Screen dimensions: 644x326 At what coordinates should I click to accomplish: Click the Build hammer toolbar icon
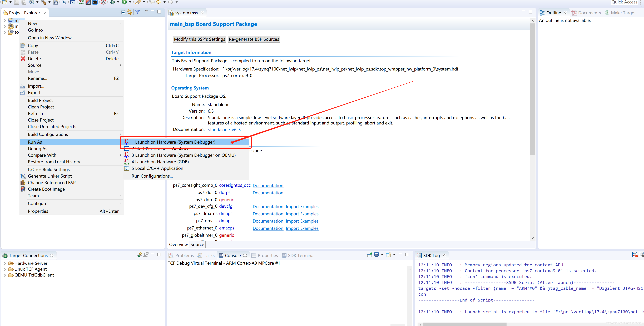click(x=43, y=2)
